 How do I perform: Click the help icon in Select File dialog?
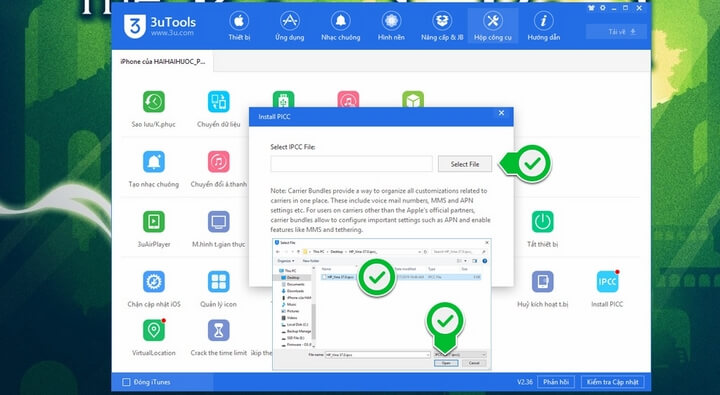484,261
